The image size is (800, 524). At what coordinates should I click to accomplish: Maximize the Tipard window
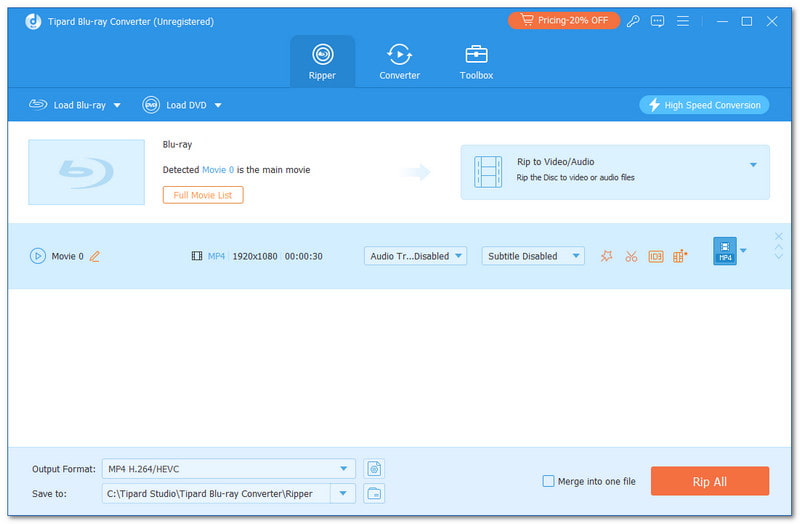pyautogui.click(x=746, y=21)
